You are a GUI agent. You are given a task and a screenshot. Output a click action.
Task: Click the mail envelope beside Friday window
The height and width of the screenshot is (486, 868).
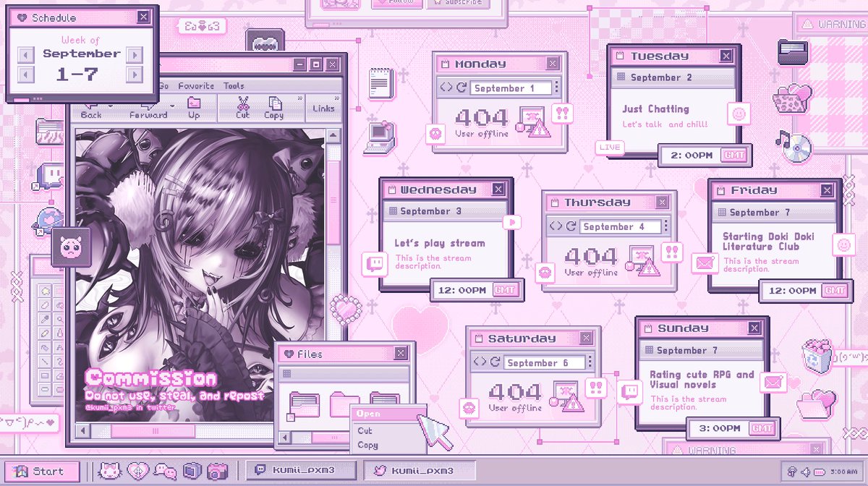[x=705, y=263]
